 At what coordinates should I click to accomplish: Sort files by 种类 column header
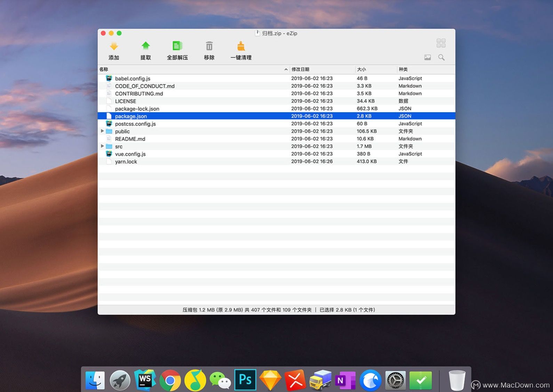click(x=403, y=70)
